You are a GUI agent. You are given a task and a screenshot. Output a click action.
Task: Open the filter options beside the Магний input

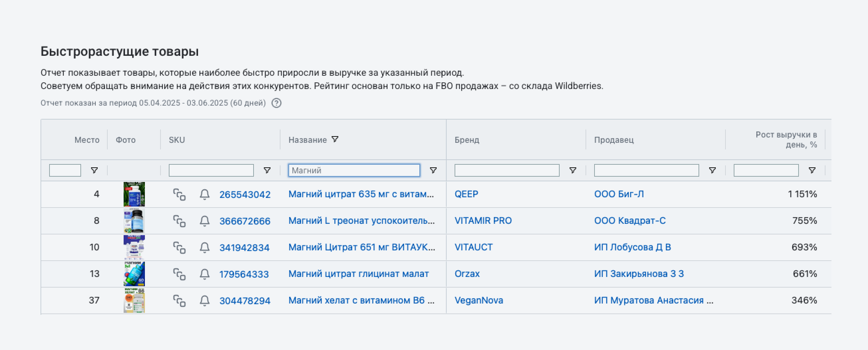(433, 170)
